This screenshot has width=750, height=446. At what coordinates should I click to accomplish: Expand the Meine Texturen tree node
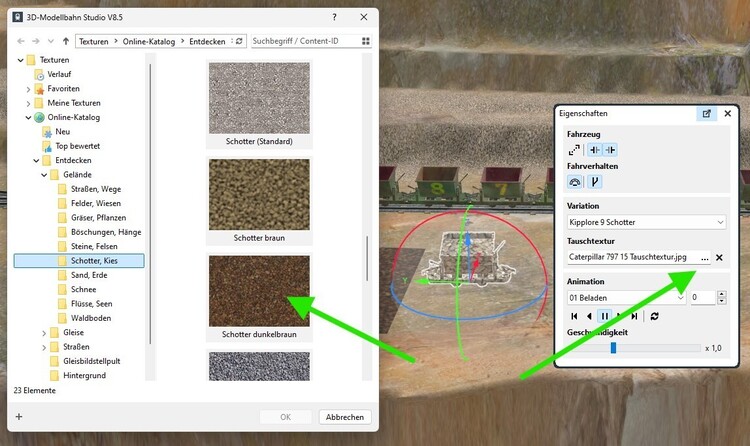[27, 102]
